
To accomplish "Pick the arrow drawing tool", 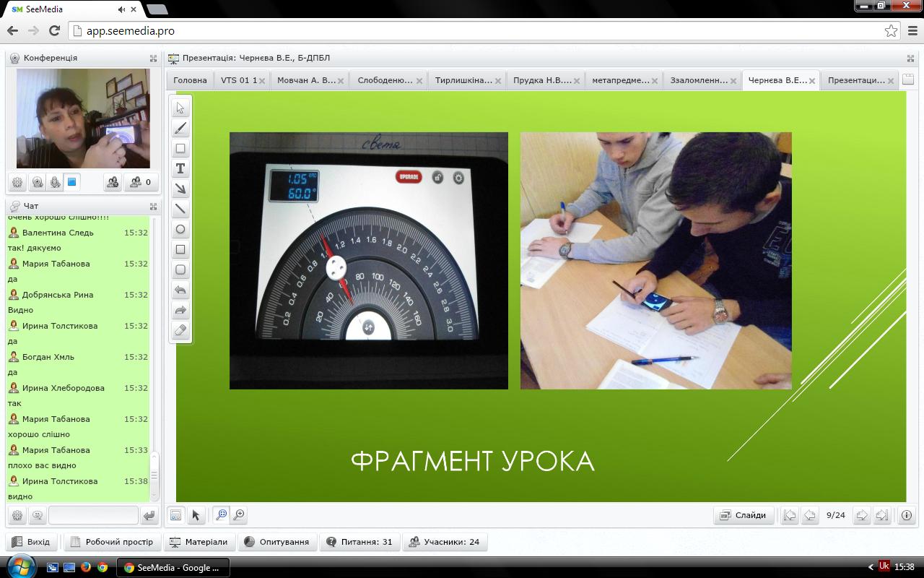I will [180, 189].
